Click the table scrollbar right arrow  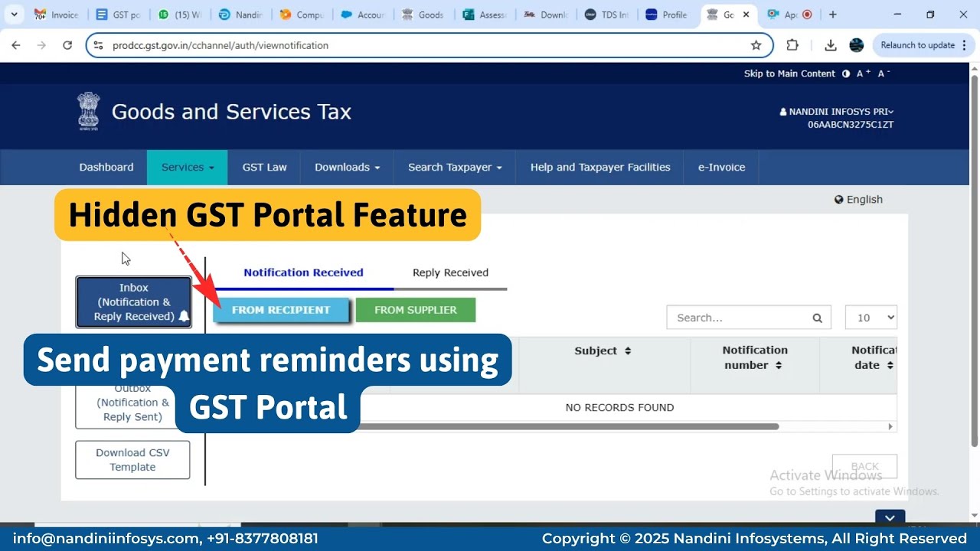click(890, 426)
